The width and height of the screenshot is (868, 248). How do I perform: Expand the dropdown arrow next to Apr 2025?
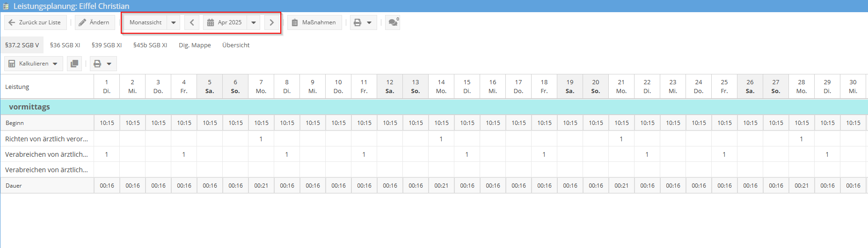[x=254, y=22]
